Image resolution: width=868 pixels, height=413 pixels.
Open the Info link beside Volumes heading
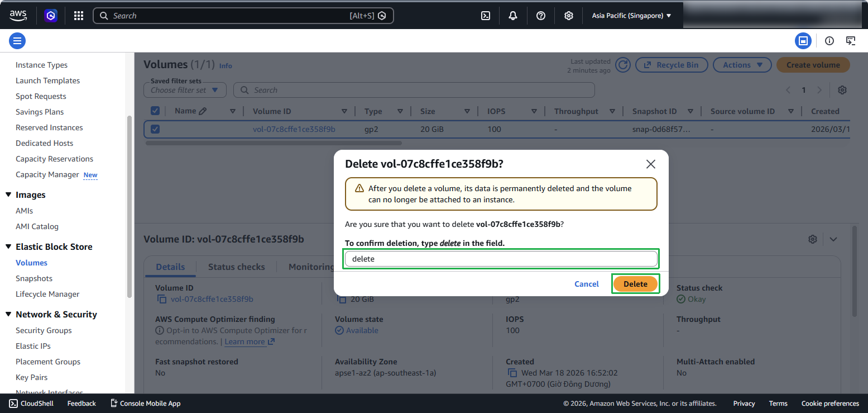[226, 65]
